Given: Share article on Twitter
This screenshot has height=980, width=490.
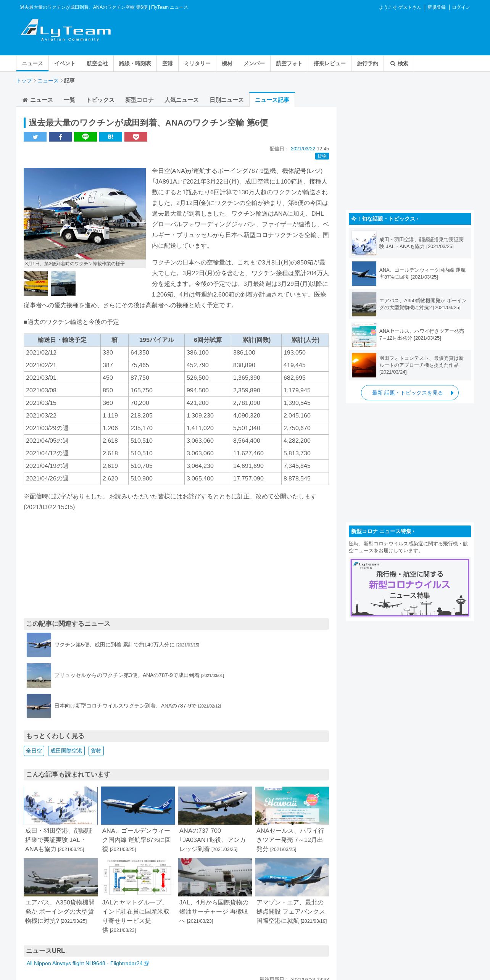Looking at the screenshot, I should pyautogui.click(x=35, y=137).
